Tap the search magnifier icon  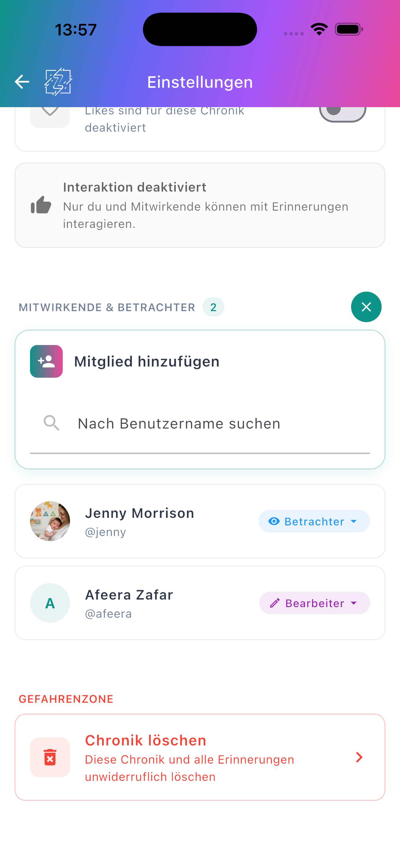[52, 423]
